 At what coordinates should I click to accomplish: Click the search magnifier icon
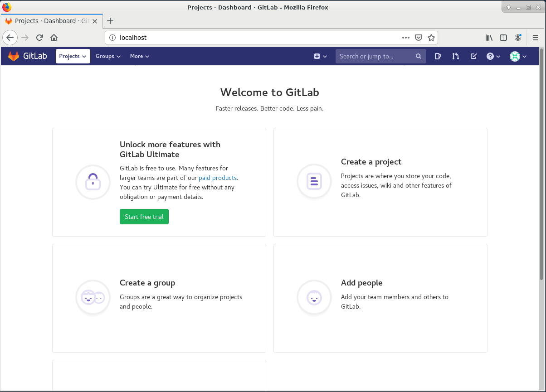coord(418,56)
